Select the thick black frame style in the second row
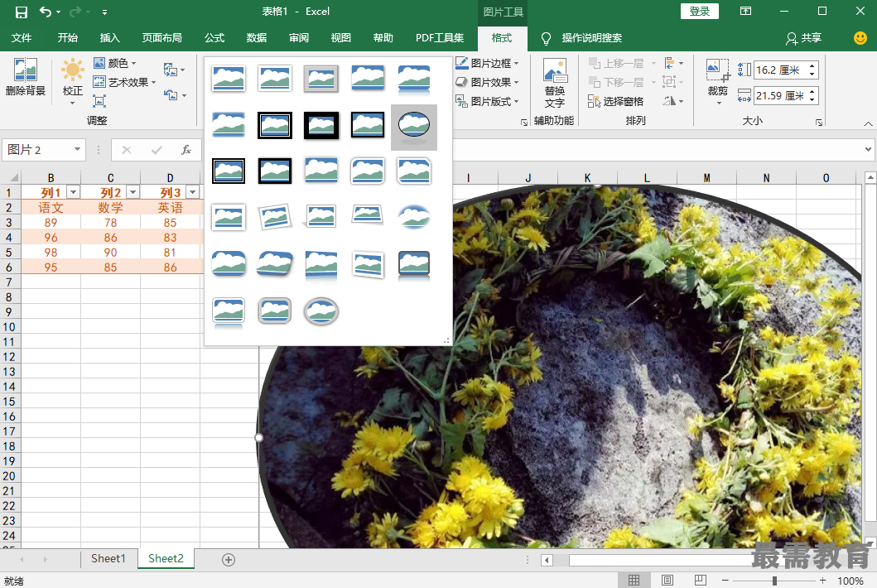 click(321, 125)
